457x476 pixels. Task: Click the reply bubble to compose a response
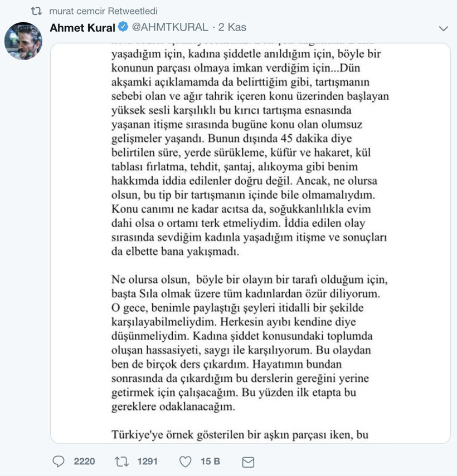click(x=58, y=461)
